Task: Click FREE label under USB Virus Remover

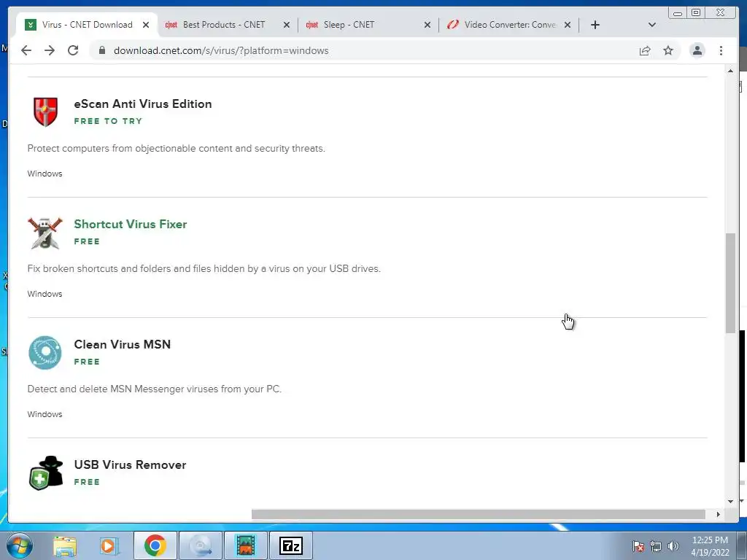Action: coord(87,482)
